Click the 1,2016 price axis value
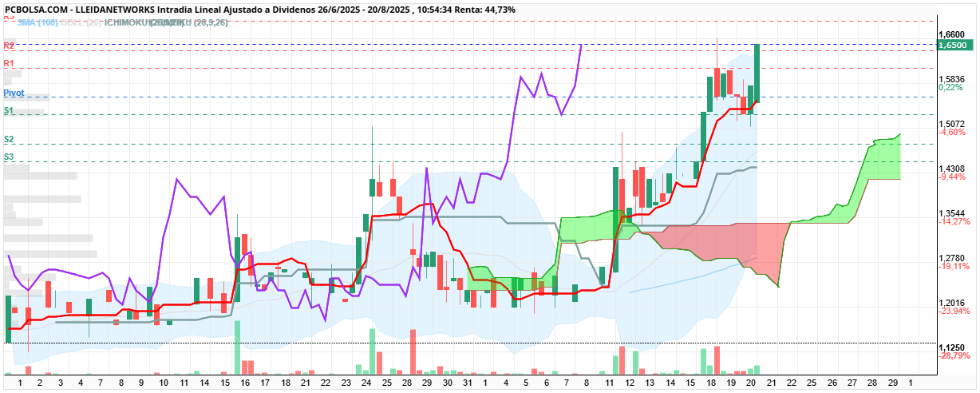The image size is (980, 393). [x=952, y=303]
